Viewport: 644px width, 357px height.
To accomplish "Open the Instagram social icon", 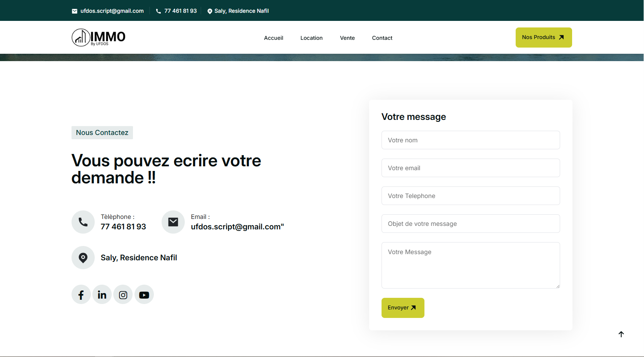I will [x=123, y=295].
